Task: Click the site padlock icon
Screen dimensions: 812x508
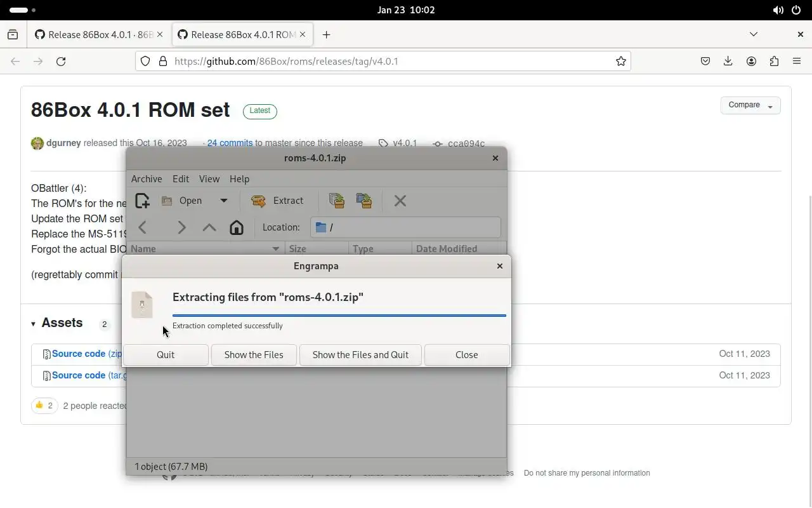Action: (x=162, y=62)
